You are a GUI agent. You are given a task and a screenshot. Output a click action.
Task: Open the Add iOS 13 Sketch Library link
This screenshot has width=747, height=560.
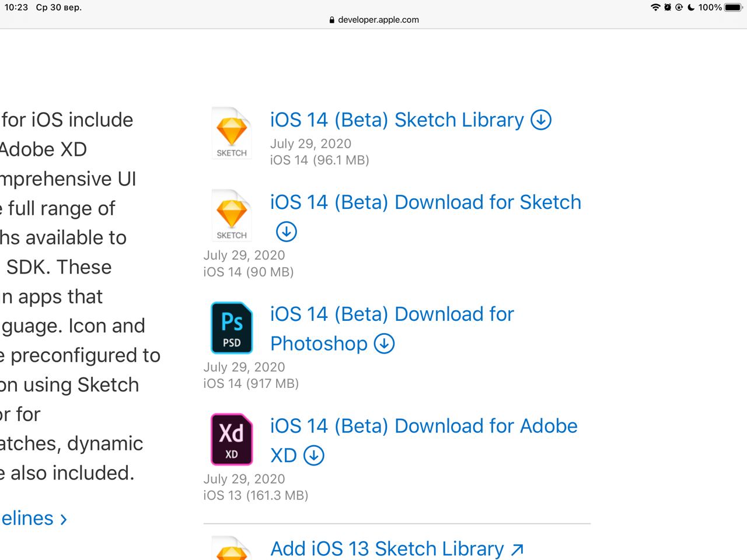pos(387,549)
